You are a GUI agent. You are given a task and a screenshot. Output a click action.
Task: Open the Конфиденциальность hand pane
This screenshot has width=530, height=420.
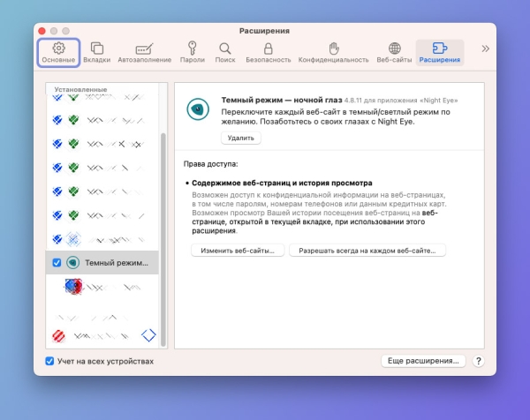pos(333,52)
